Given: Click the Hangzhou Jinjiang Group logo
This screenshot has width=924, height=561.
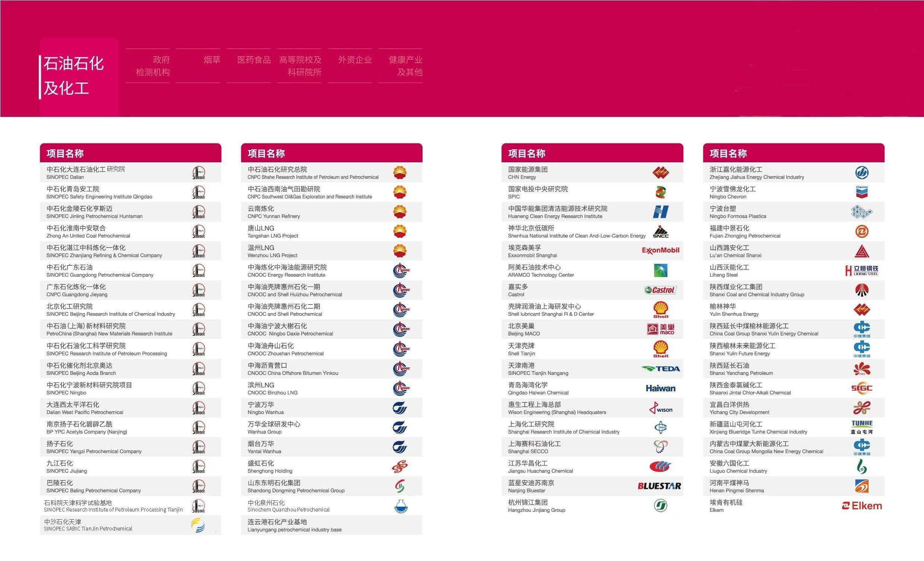Looking at the screenshot, I should 660,506.
